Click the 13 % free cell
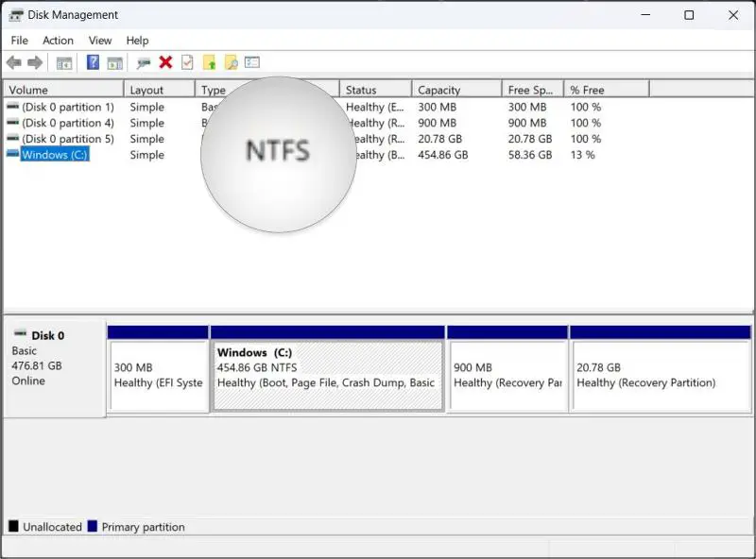This screenshot has height=559, width=756. [582, 155]
